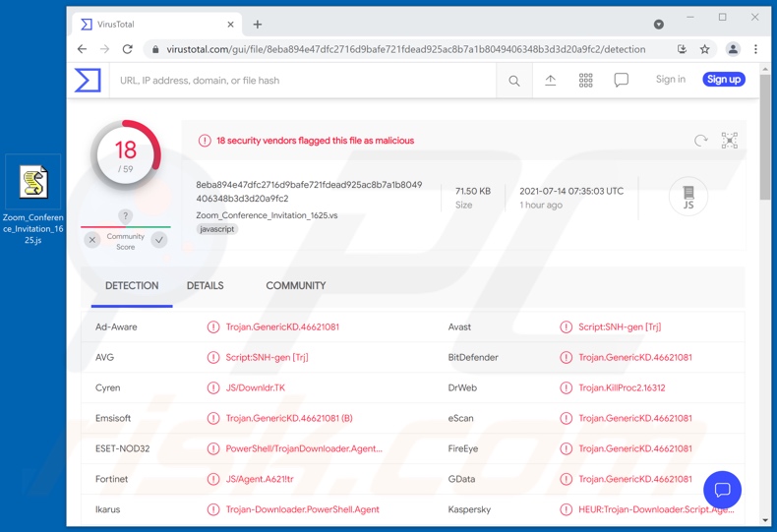Click the 2021-07-14 07:35:03 UTC timestamp

click(x=571, y=191)
